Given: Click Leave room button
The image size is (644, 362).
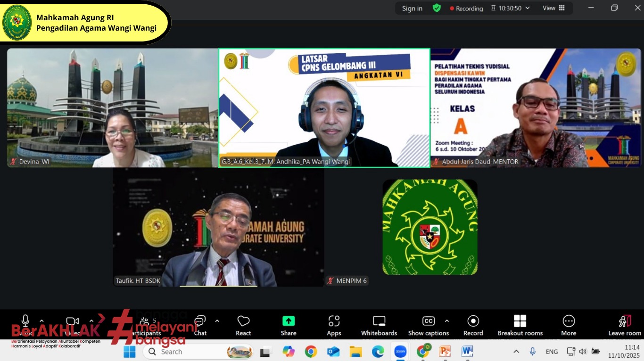Looking at the screenshot, I should 625,325.
